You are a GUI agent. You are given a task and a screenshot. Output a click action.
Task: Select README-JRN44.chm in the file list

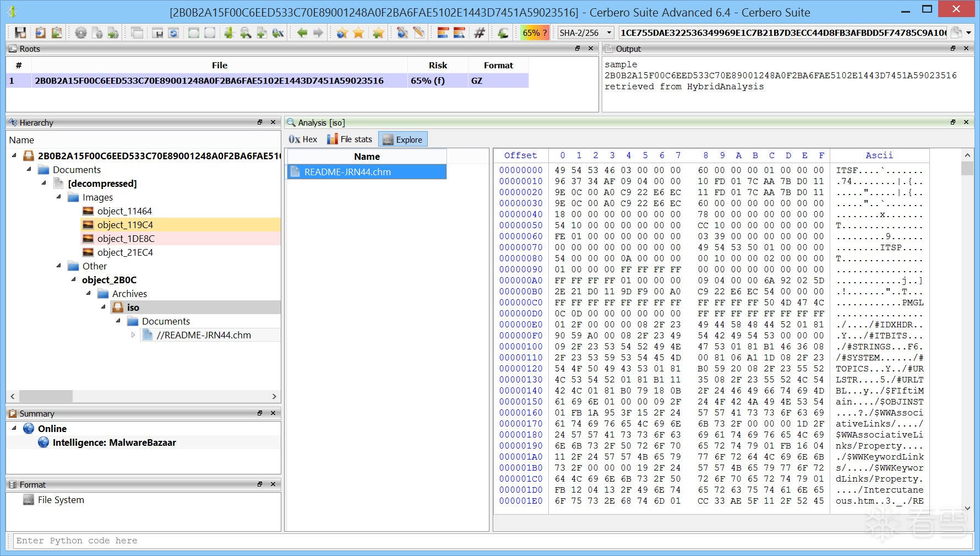coord(367,172)
